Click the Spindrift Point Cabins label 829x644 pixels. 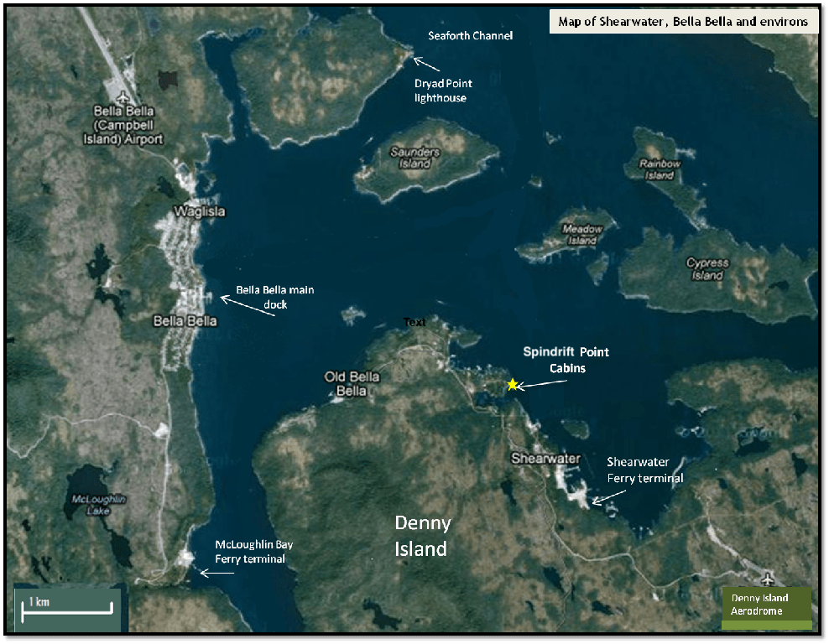pyautogui.click(x=566, y=360)
